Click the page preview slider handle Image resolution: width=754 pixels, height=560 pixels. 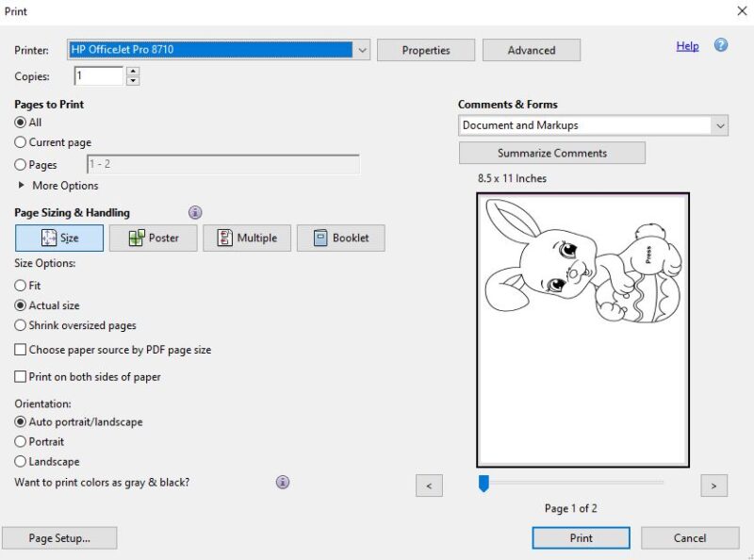click(x=484, y=483)
